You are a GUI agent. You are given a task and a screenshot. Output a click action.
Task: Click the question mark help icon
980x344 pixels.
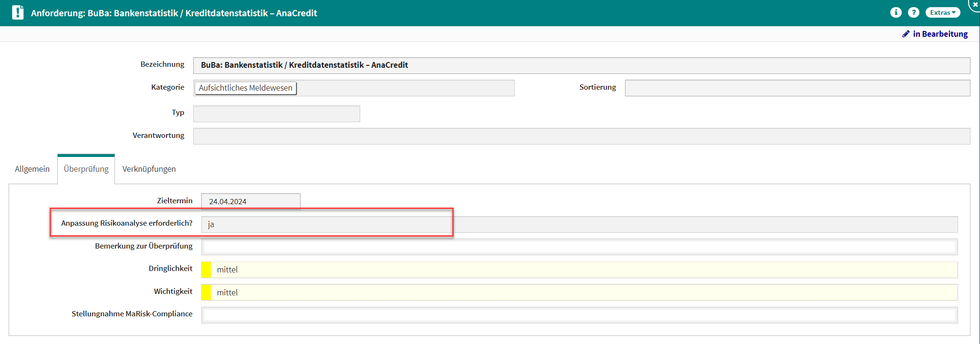pos(913,12)
